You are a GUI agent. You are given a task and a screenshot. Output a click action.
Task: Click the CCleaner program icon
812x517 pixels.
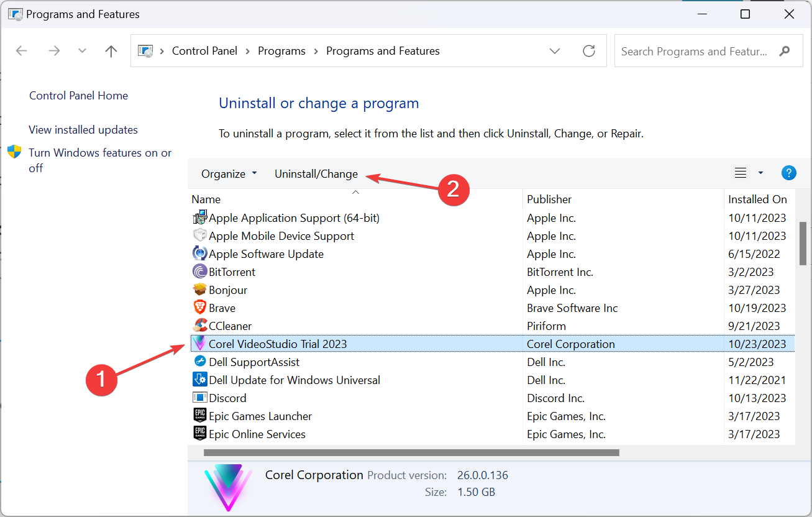pyautogui.click(x=199, y=326)
